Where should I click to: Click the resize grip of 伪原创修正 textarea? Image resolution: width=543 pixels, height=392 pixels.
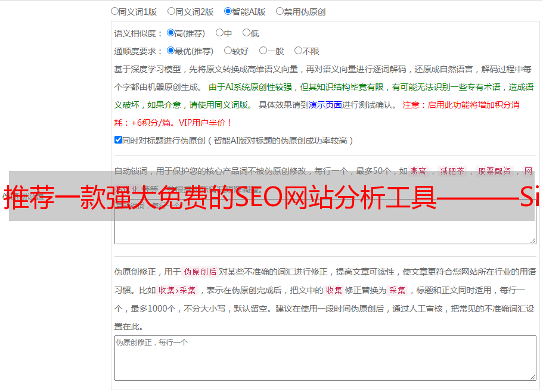point(533,377)
